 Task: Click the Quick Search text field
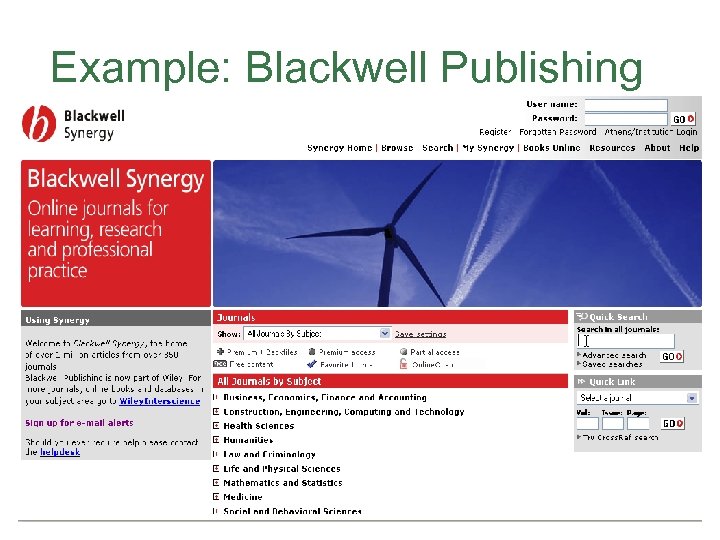(625, 341)
